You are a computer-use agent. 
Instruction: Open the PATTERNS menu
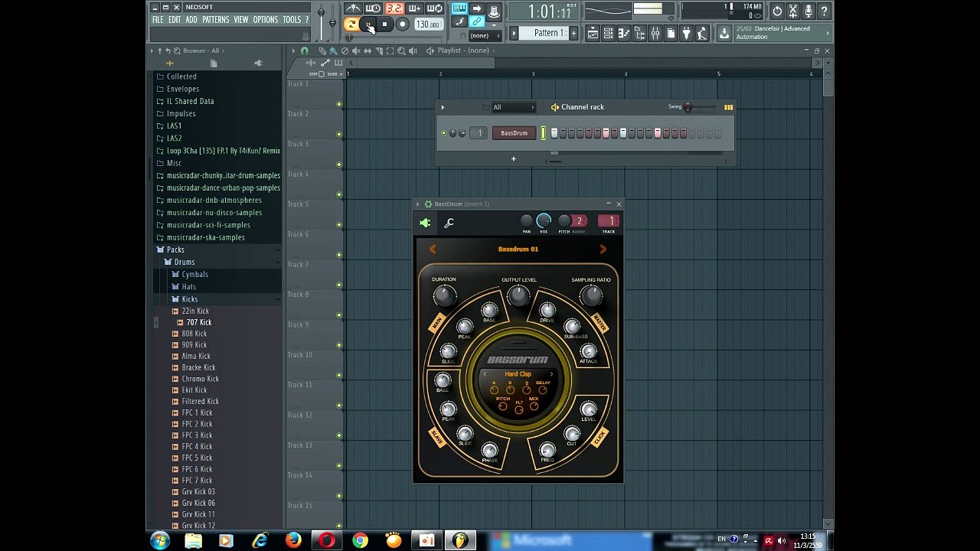(x=216, y=20)
